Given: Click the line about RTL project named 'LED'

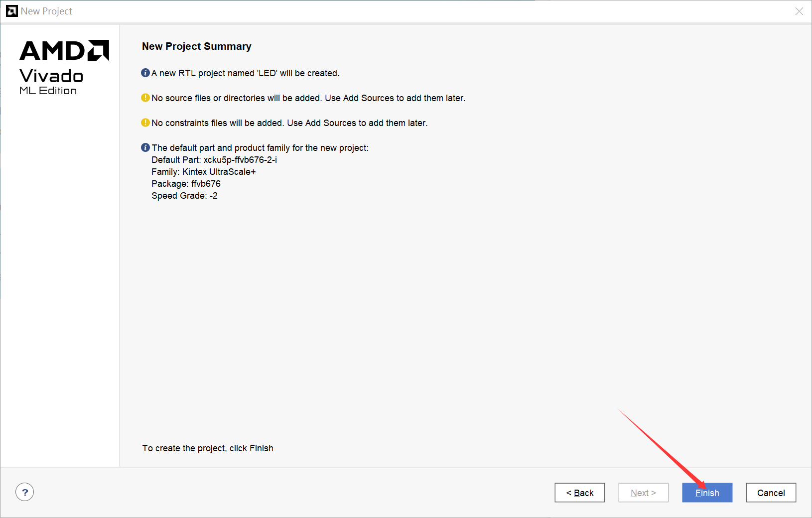Looking at the screenshot, I should click(246, 73).
